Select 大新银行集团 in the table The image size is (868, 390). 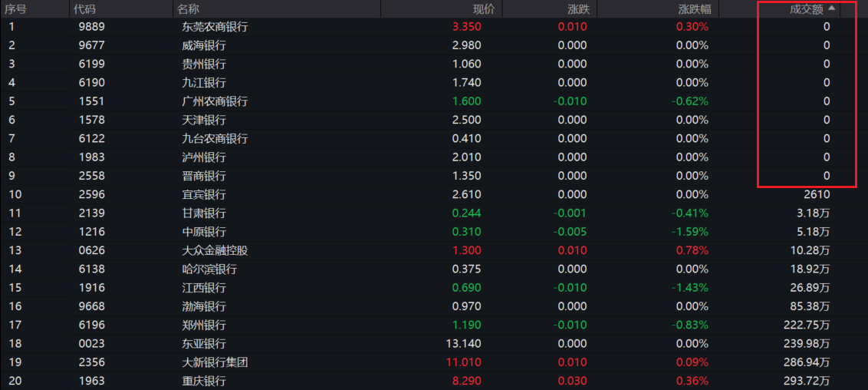click(x=215, y=362)
